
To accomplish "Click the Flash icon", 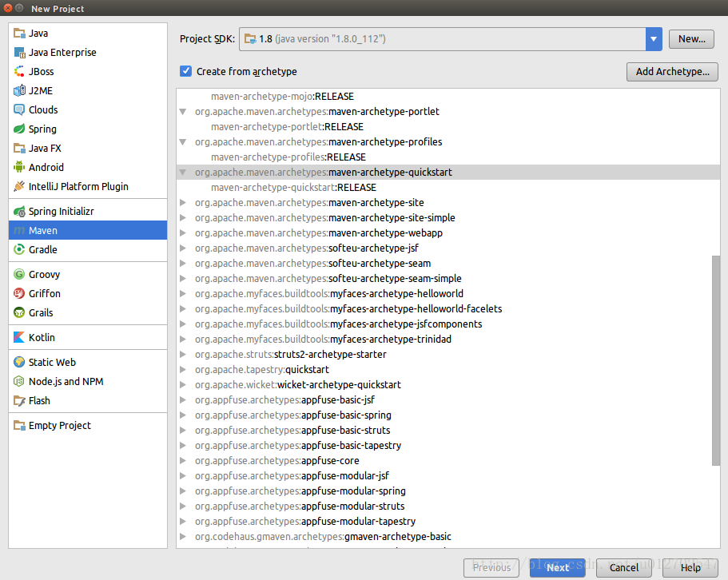I will [x=19, y=401].
